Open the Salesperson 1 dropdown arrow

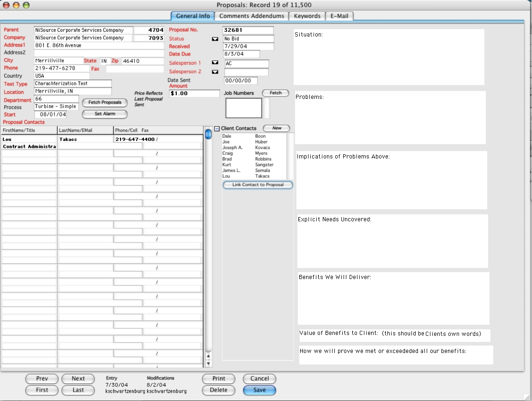point(215,62)
